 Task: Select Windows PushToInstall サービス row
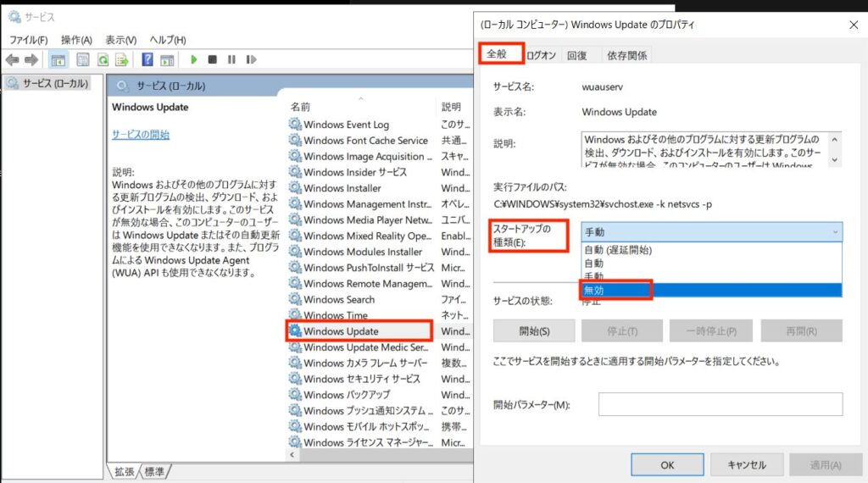pos(380,268)
